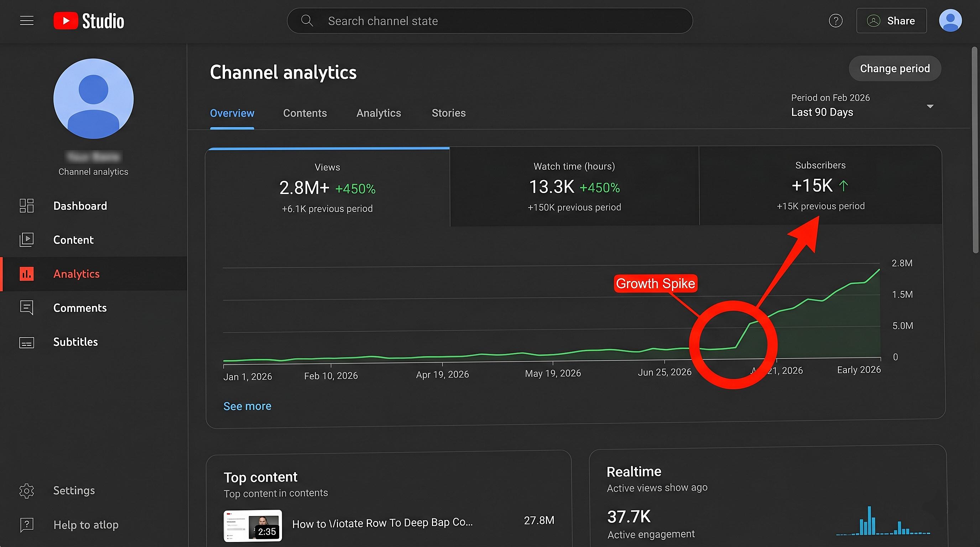Switch to the Contents tab
Viewport: 980px width, 547px height.
(305, 113)
